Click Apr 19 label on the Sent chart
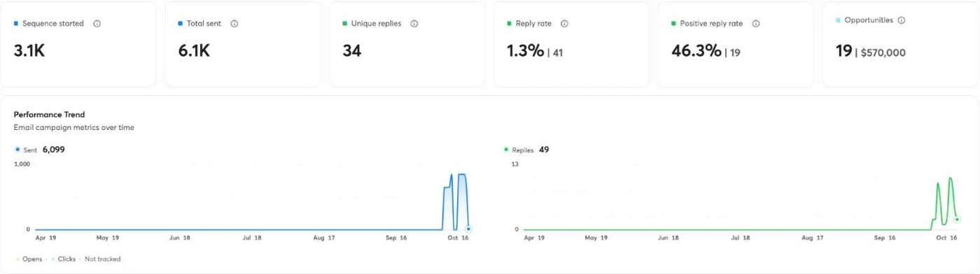The image size is (980, 274). pos(45,238)
